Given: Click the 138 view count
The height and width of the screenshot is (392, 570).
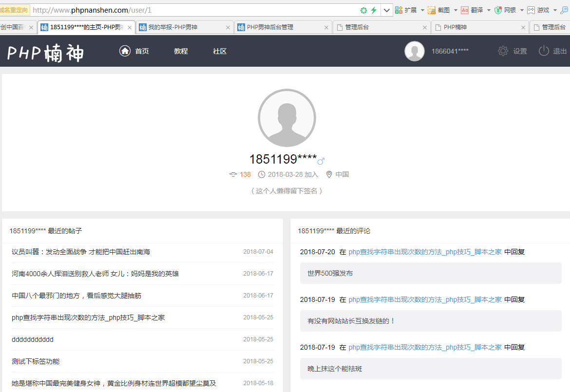Looking at the screenshot, I should pyautogui.click(x=245, y=174).
